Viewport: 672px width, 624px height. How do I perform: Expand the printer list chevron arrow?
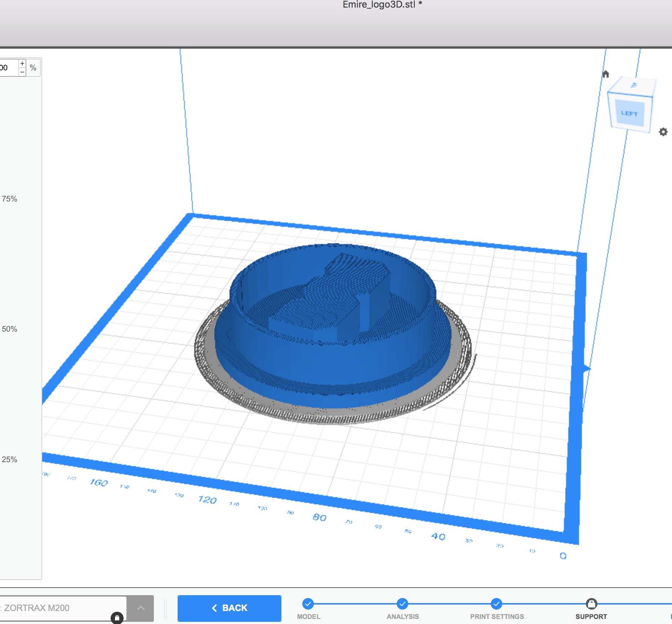coord(141,608)
